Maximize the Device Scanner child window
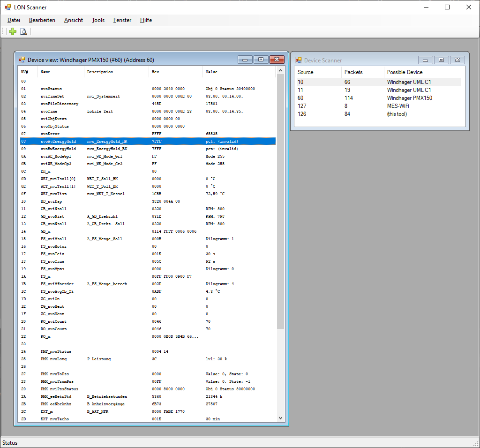The width and height of the screenshot is (480, 448). point(441,60)
